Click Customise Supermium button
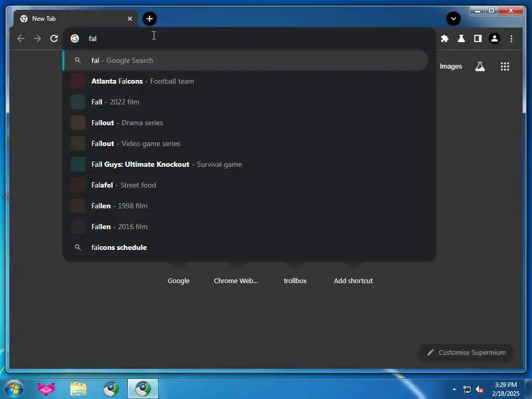The height and width of the screenshot is (399, 532). tap(466, 353)
